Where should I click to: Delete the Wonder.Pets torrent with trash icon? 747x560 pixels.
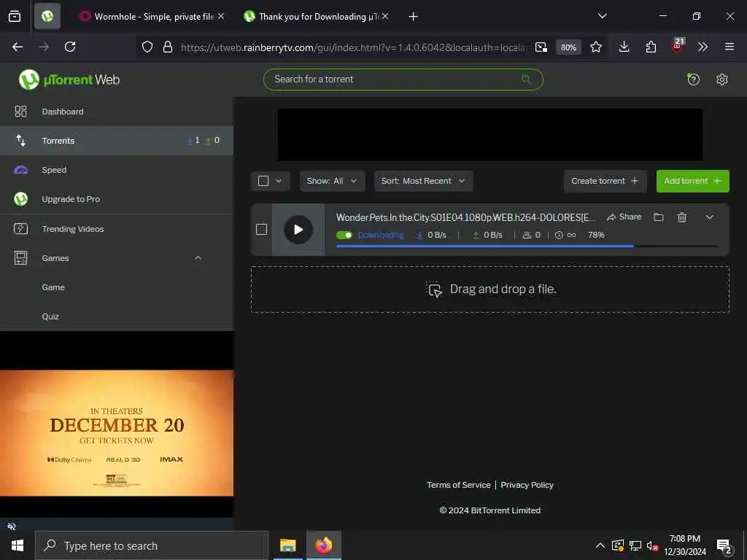[682, 217]
